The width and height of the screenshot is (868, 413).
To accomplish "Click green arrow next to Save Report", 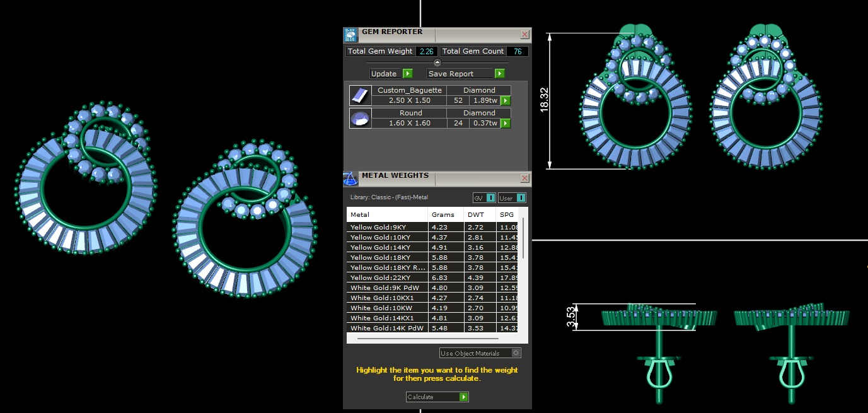I will (x=499, y=74).
